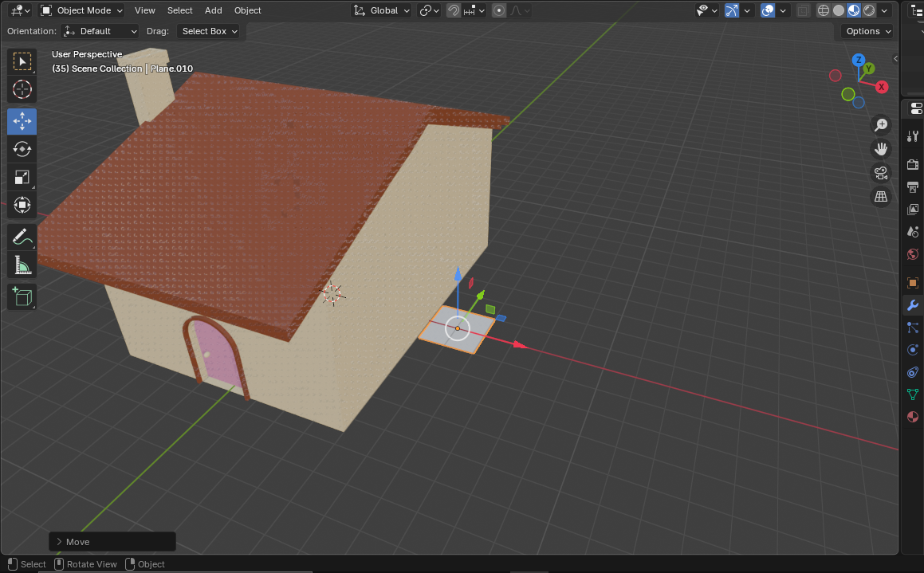
Task: Open the Options dropdown
Action: [868, 31]
